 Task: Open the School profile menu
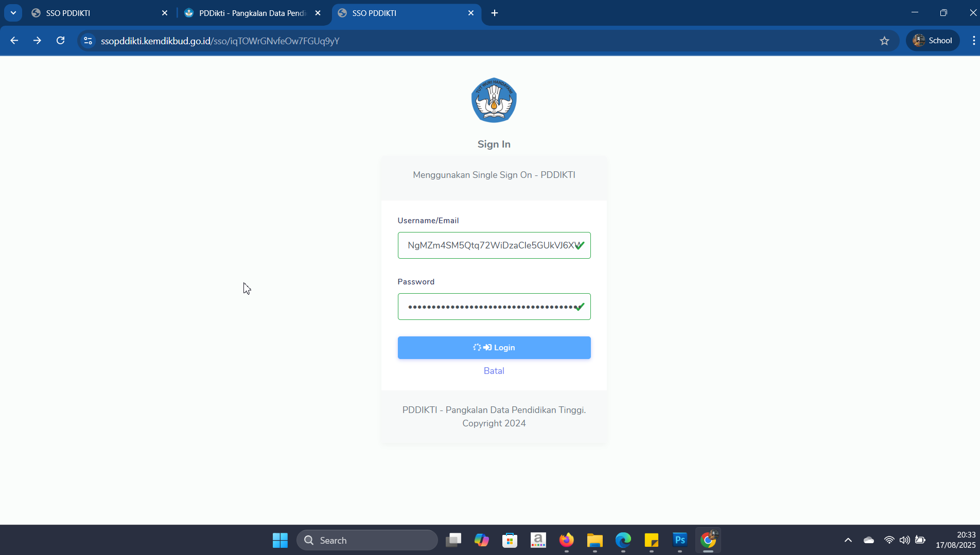coord(933,41)
